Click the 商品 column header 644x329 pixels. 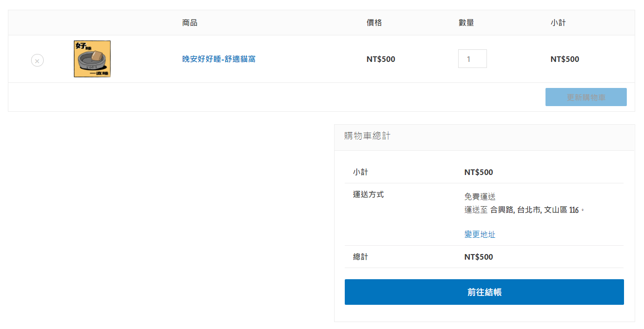point(190,23)
